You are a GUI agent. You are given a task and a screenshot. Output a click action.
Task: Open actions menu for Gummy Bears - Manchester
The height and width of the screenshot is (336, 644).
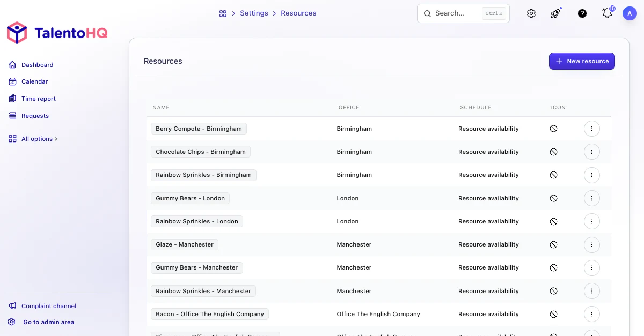[x=592, y=267]
